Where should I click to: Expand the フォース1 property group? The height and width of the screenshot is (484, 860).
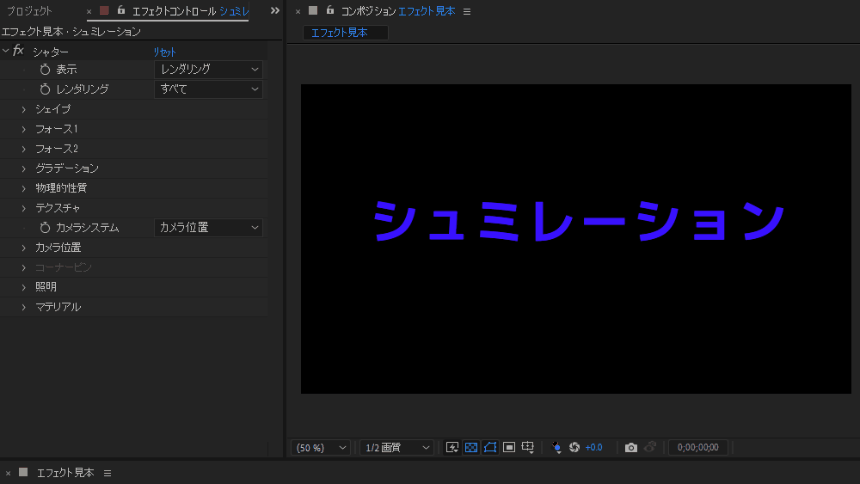pyautogui.click(x=24, y=129)
